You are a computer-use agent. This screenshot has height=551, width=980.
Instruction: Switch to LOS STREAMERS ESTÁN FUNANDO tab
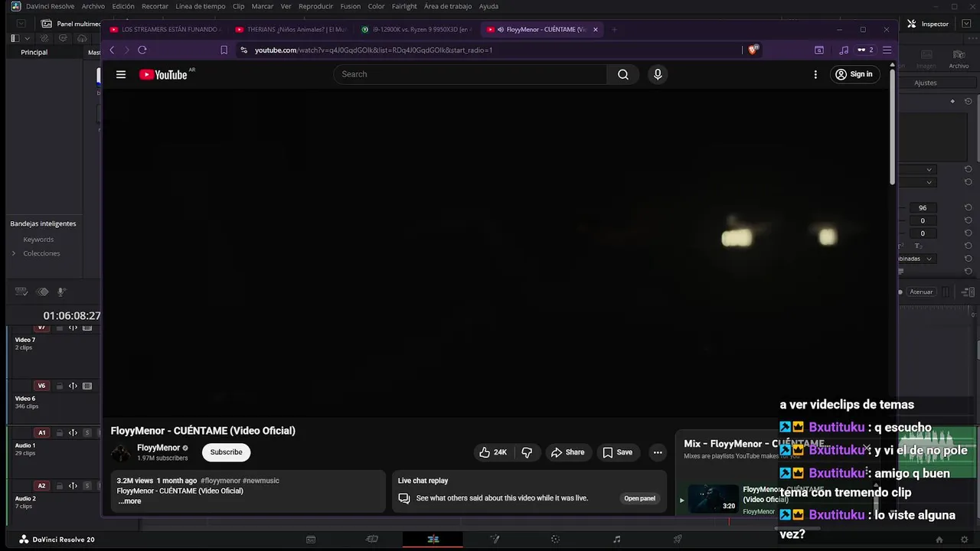pos(165,30)
